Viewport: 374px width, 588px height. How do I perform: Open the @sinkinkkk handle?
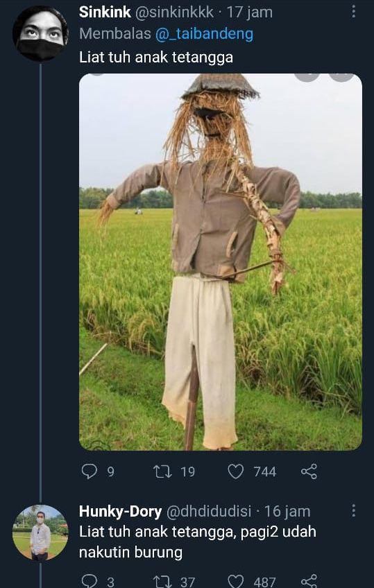pos(174,12)
